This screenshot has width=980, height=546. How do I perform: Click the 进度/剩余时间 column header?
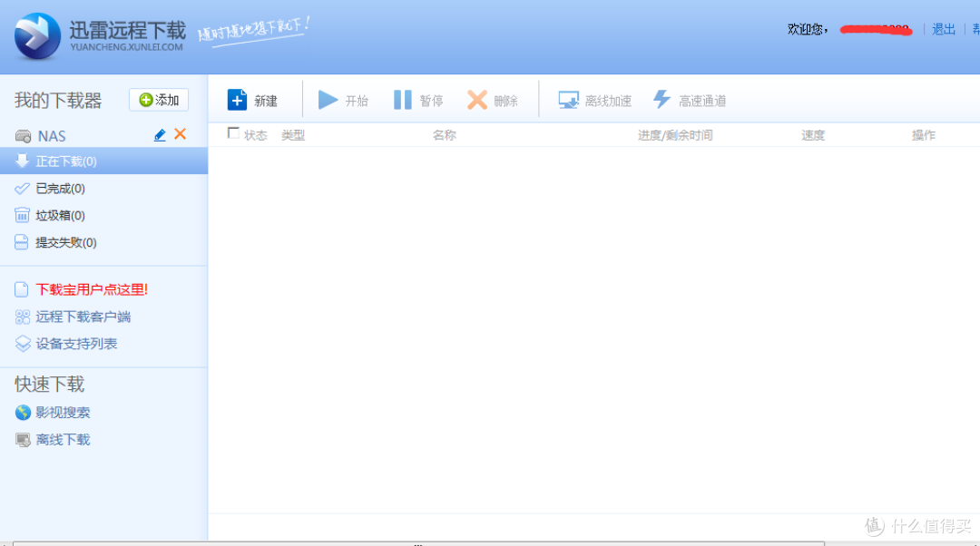675,135
